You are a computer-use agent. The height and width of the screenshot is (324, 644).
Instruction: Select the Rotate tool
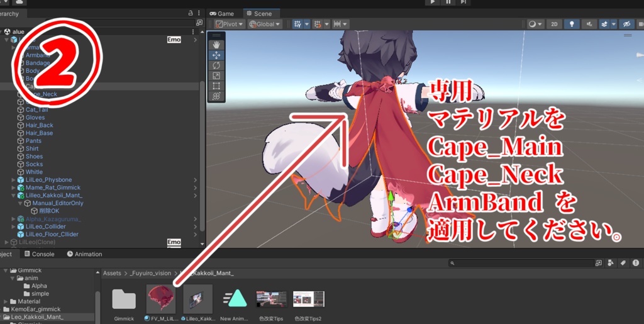216,65
